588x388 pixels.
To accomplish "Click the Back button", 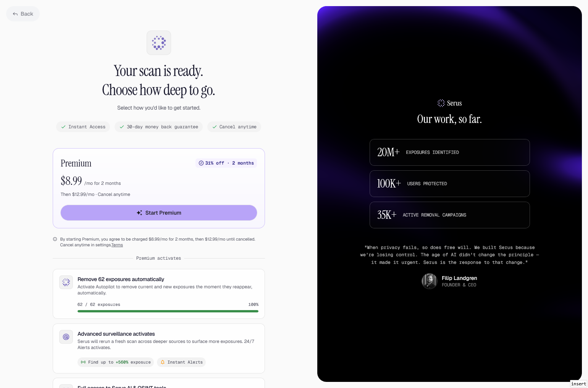I will (23, 14).
